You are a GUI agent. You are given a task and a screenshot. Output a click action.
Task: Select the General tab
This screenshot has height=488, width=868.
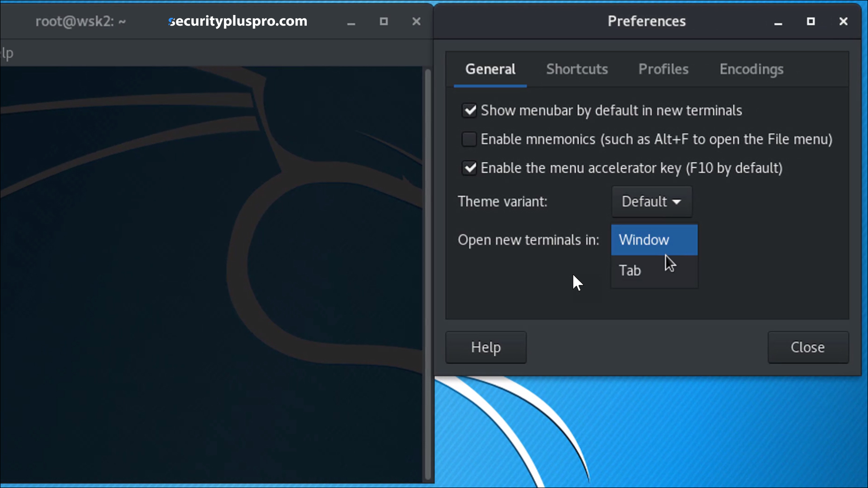(489, 69)
